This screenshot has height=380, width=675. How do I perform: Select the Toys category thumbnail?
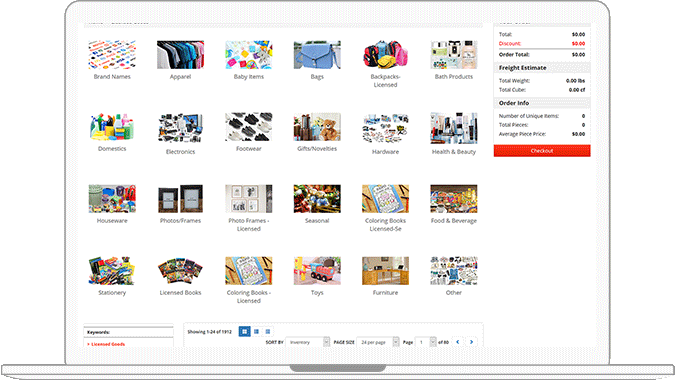317,271
